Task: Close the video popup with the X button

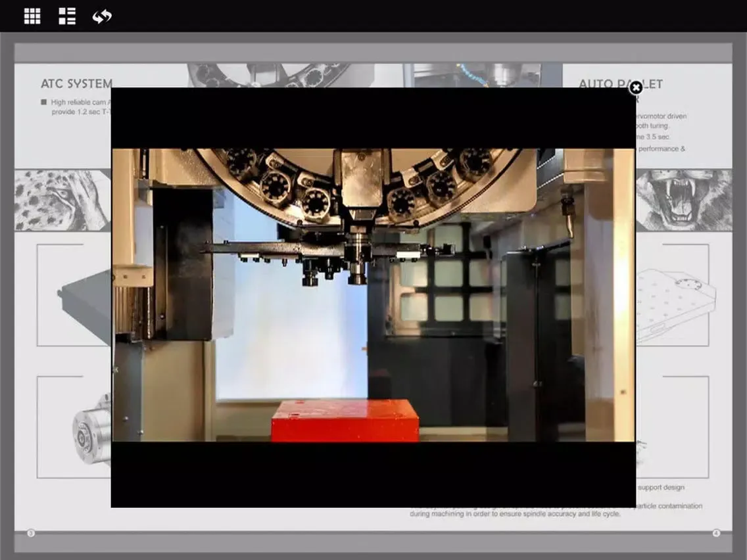Action: (x=635, y=87)
